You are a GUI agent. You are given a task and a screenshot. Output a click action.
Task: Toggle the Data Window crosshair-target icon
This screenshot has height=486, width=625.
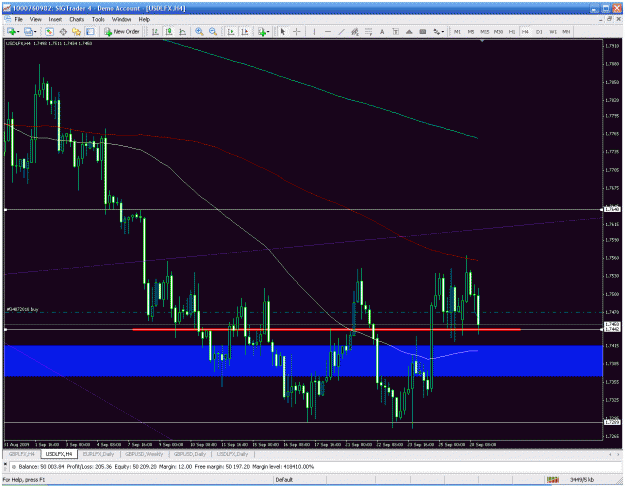[x=63, y=31]
